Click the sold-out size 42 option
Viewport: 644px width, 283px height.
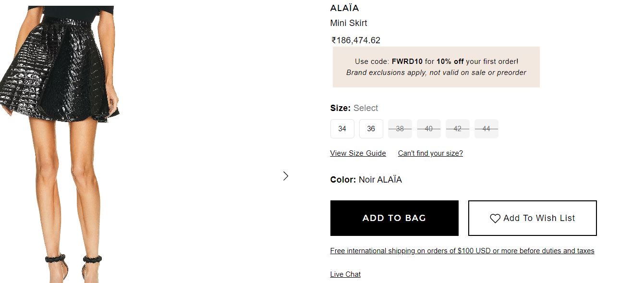tap(457, 128)
